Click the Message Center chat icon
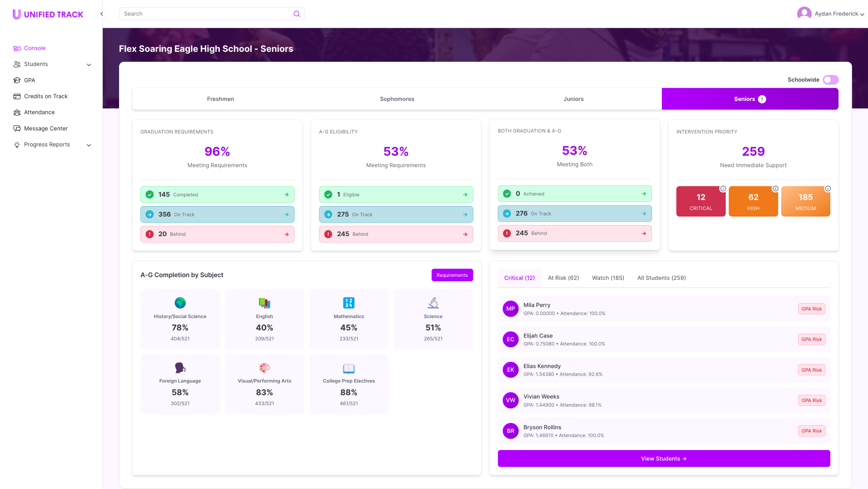Image resolution: width=868 pixels, height=489 pixels. [x=17, y=128]
